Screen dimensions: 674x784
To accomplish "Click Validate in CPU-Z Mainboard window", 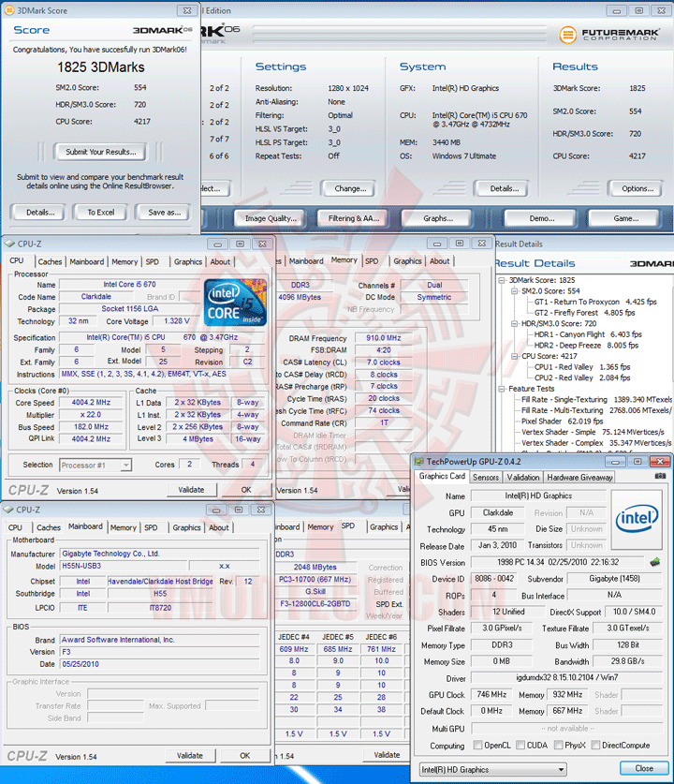I will [x=190, y=756].
